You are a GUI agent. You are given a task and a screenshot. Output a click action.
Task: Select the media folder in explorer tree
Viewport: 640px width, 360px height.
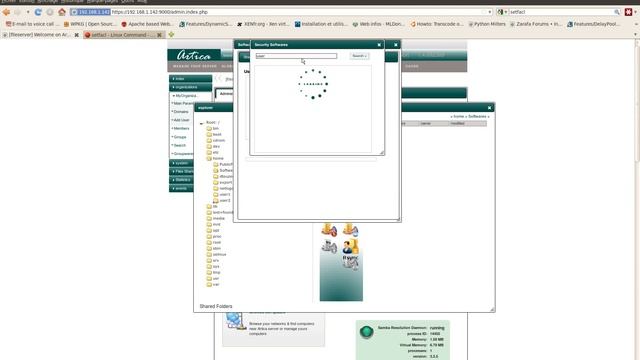pos(216,218)
